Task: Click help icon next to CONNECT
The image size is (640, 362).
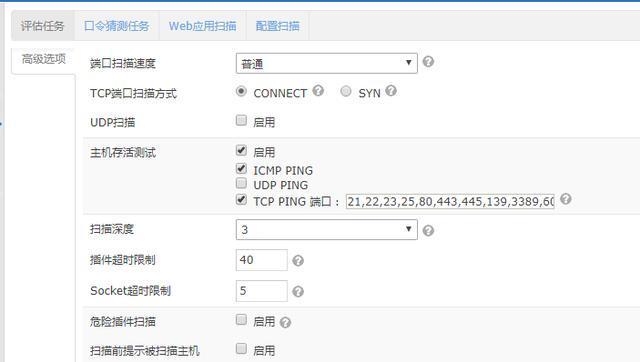Action: point(318,91)
